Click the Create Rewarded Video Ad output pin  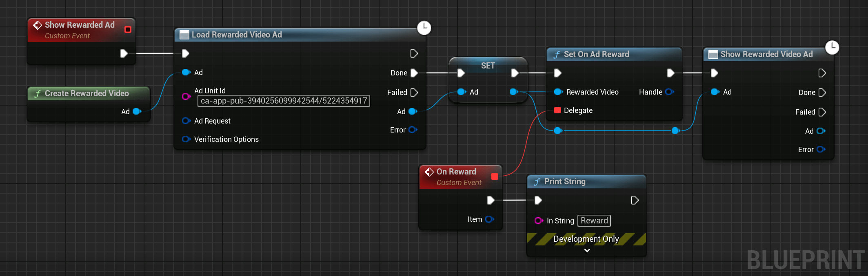[x=137, y=111]
